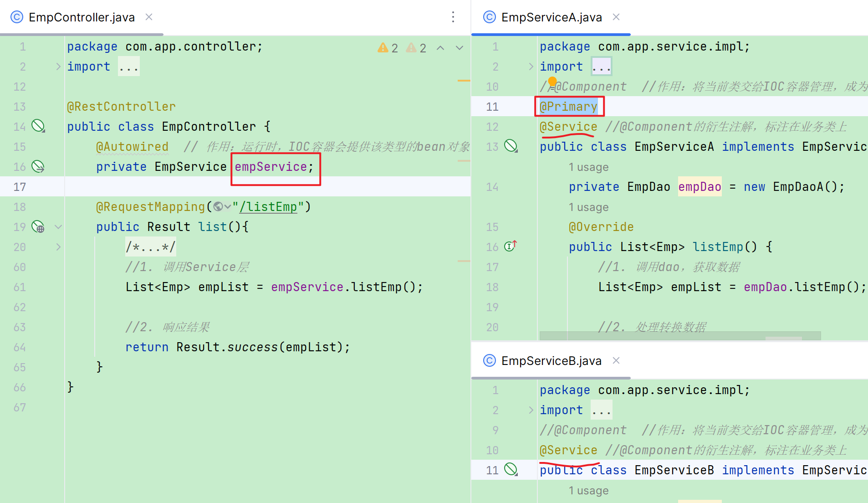Switch to the EmpServiceA.java tab

(x=551, y=17)
